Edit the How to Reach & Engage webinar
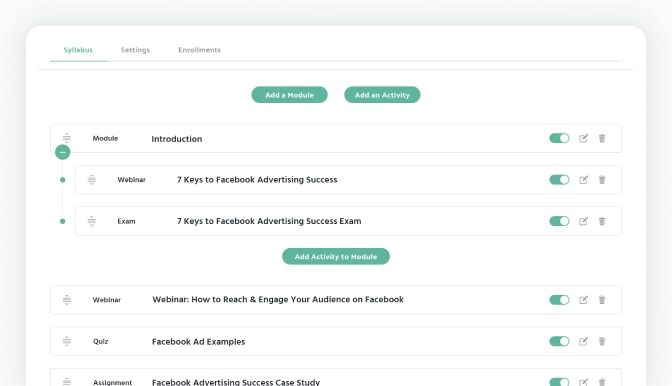 click(x=583, y=300)
